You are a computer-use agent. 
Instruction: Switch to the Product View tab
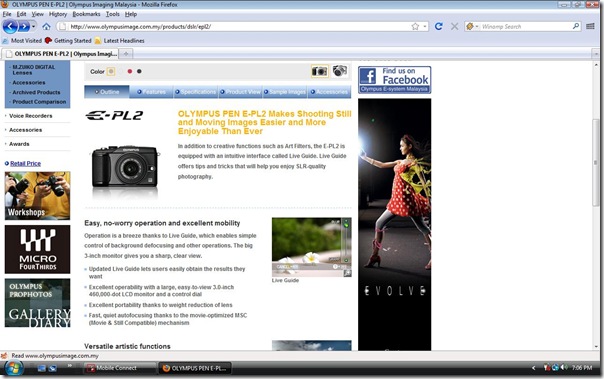click(241, 92)
